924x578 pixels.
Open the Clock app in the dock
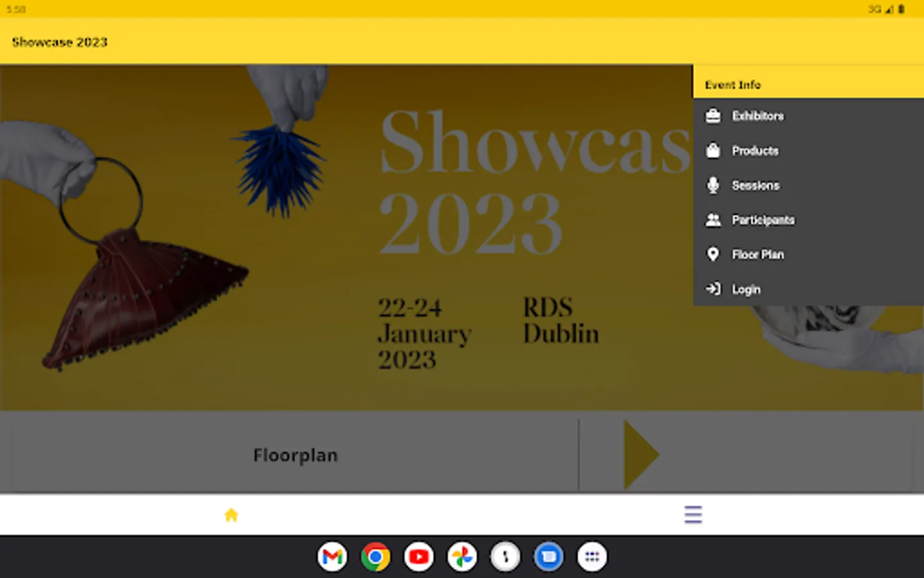point(506,557)
